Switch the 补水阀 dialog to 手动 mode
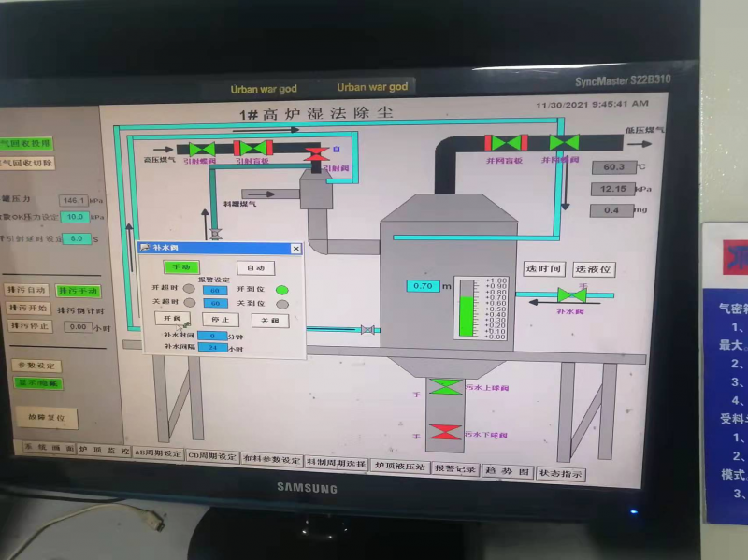Viewport: 748px width, 560px height. (180, 267)
